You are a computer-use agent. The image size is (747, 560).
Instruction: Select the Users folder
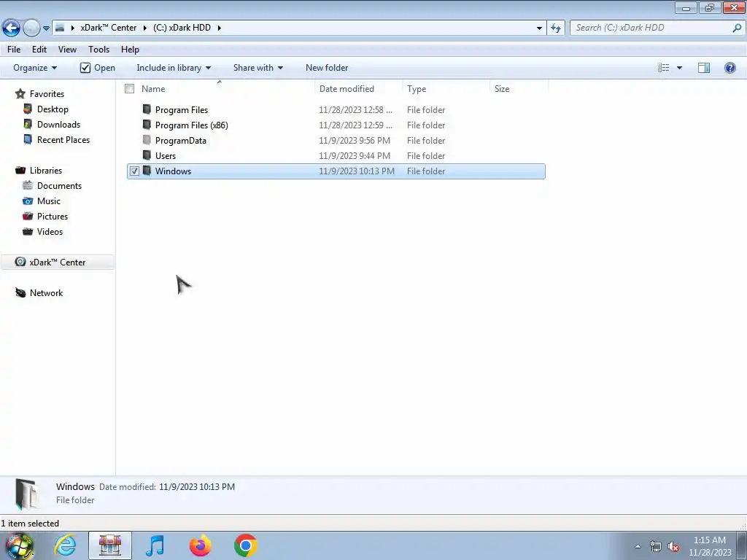click(166, 156)
